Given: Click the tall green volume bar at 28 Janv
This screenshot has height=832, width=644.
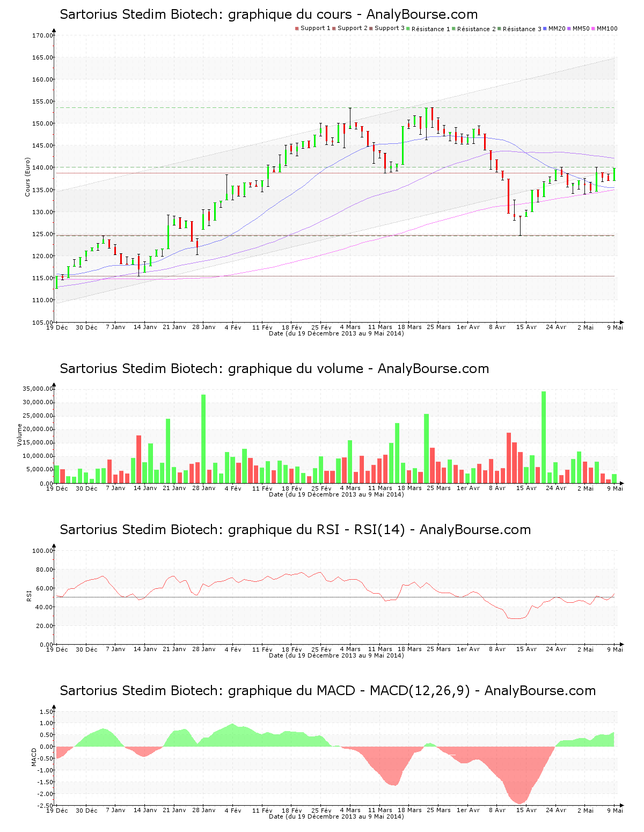Looking at the screenshot, I should pyautogui.click(x=203, y=439).
